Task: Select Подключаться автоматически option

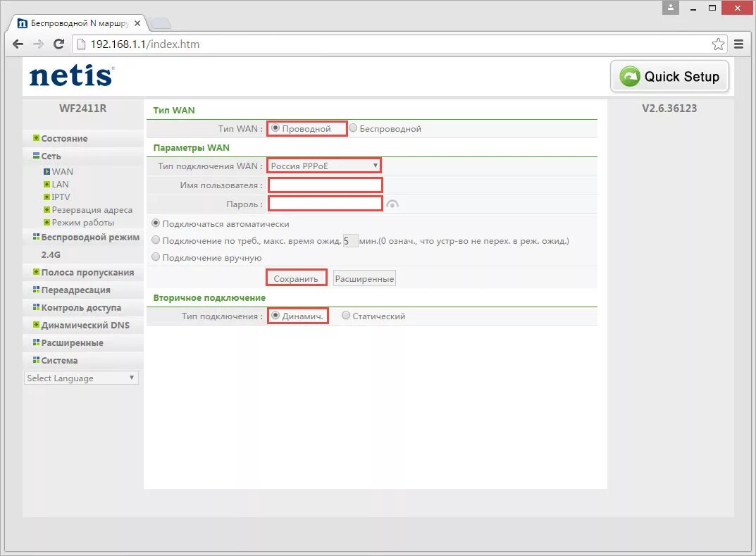Action: (x=156, y=223)
